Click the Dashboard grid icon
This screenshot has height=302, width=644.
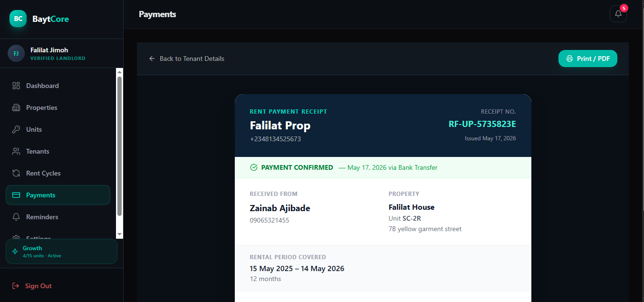[16, 86]
